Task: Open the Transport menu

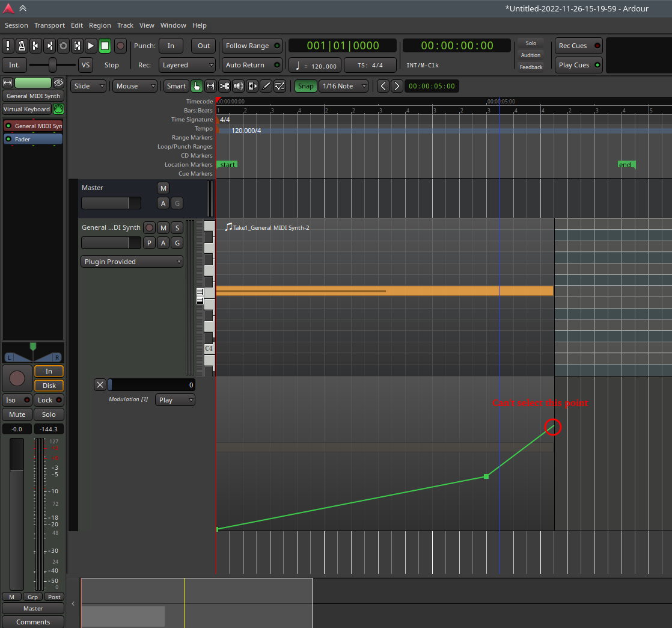Action: click(x=49, y=25)
